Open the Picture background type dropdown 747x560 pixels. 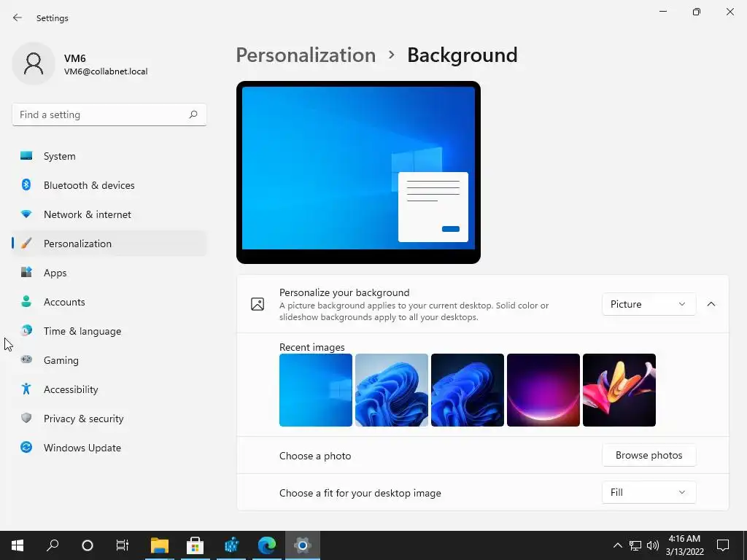click(649, 304)
